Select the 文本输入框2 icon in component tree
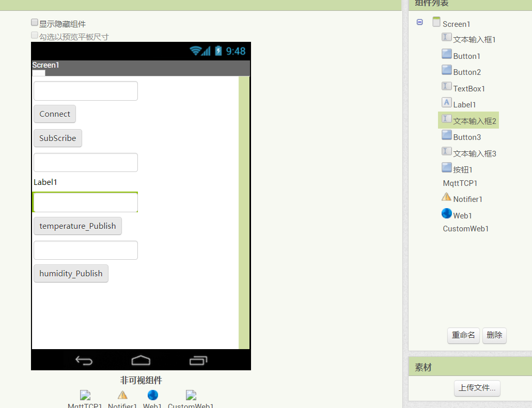This screenshot has height=408, width=532. coord(446,119)
